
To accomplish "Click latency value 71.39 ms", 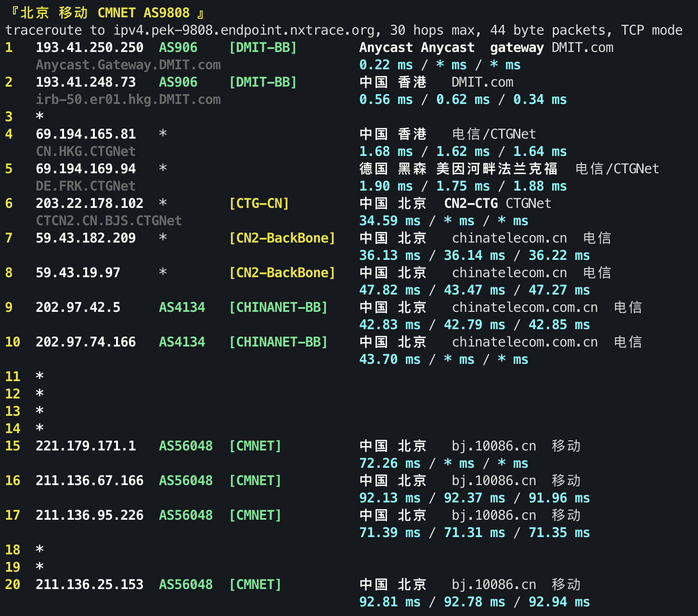I will (390, 533).
